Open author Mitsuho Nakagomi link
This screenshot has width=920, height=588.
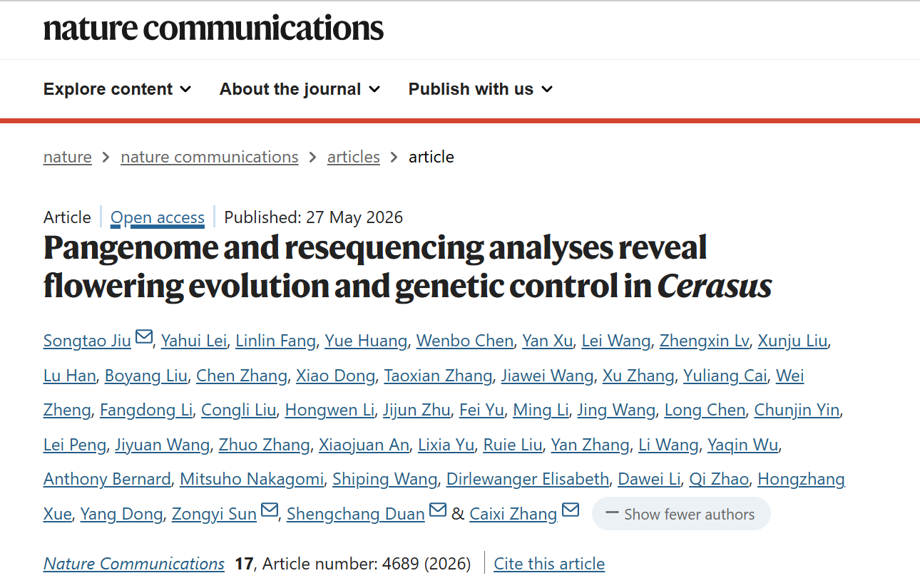click(252, 479)
